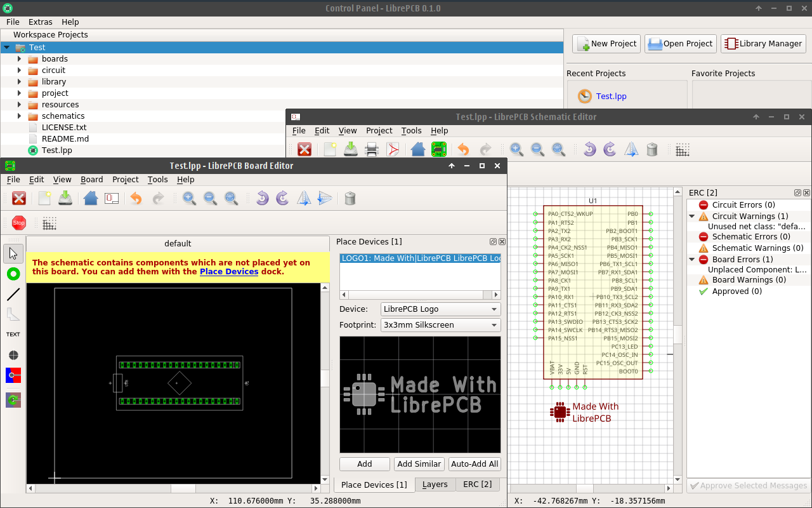Flip vertical icon in Board Editor toolbar
This screenshot has width=812, height=508.
pyautogui.click(x=325, y=198)
